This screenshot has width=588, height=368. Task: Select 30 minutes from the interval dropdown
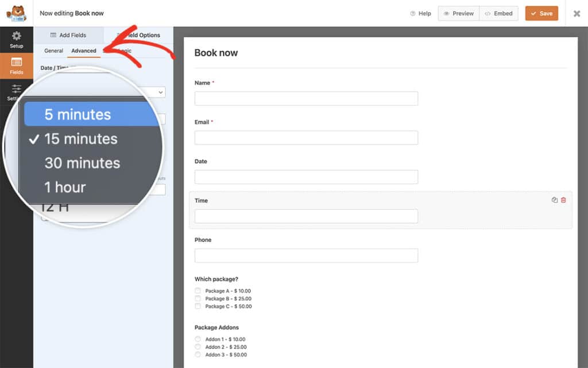click(x=82, y=162)
